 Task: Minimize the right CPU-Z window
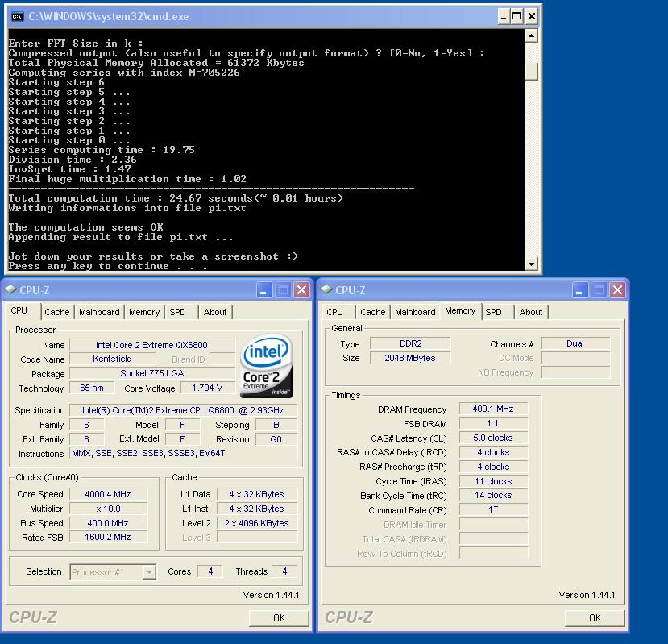tap(580, 290)
